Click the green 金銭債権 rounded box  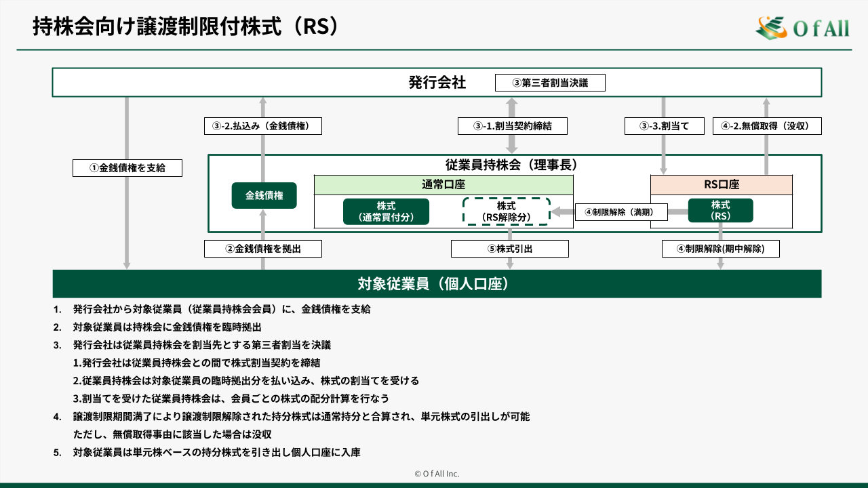(x=264, y=196)
